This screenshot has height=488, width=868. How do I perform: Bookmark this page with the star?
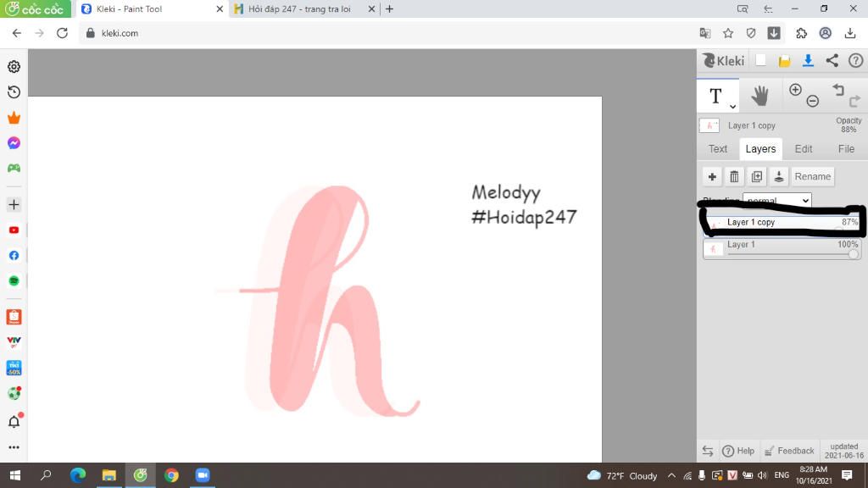(728, 33)
